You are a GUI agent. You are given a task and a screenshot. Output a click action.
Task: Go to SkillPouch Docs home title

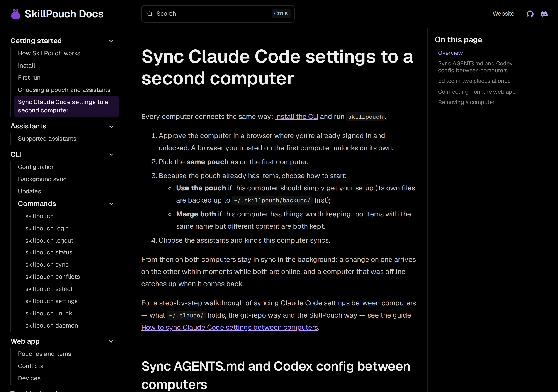(x=64, y=14)
